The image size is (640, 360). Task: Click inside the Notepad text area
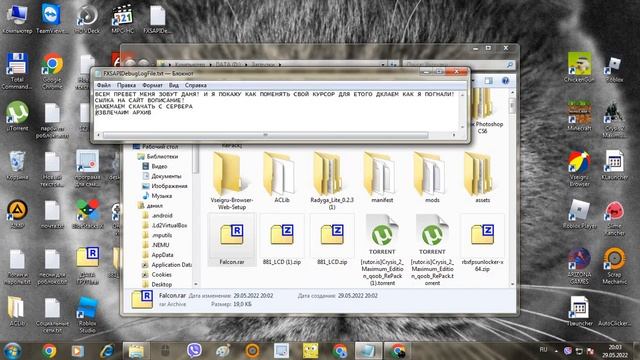pos(277,111)
